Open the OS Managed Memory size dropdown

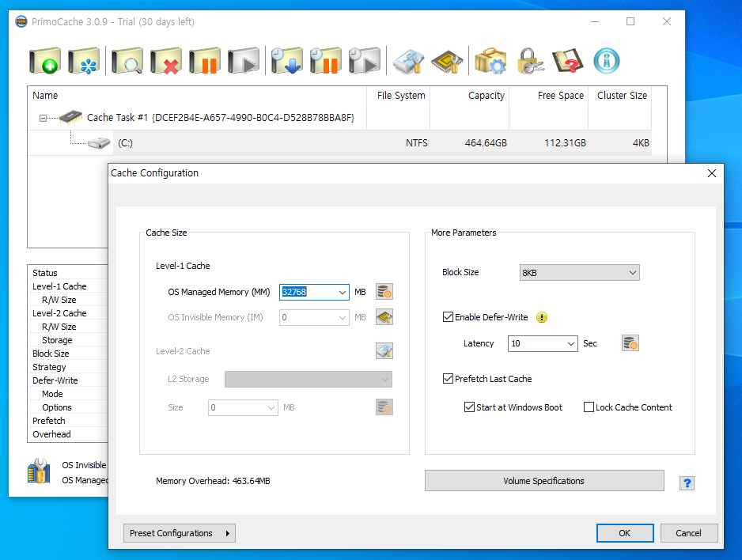(343, 293)
